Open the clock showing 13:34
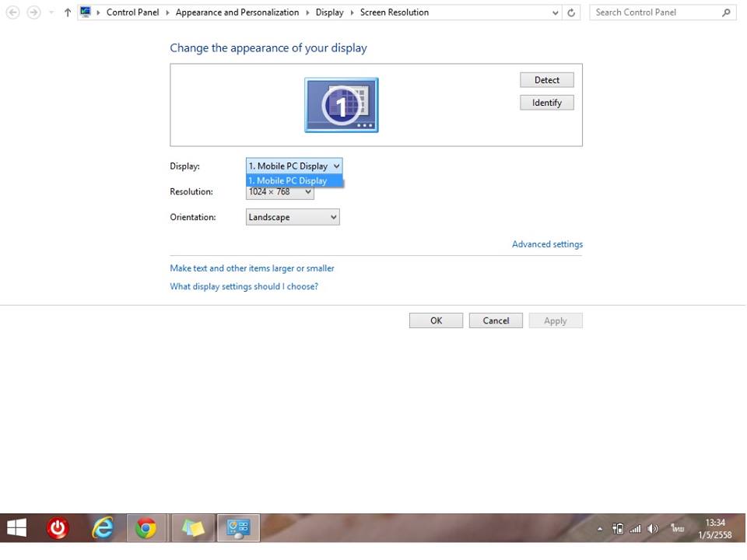747x560 pixels. coord(714,529)
